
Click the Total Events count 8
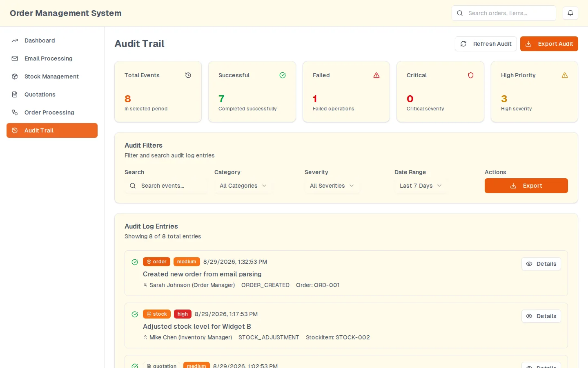(x=128, y=99)
